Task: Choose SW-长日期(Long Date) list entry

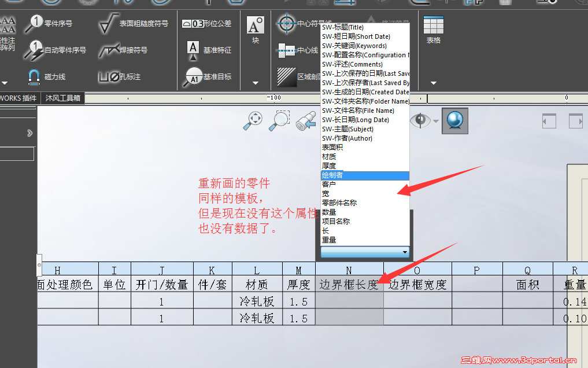Action: 365,120
